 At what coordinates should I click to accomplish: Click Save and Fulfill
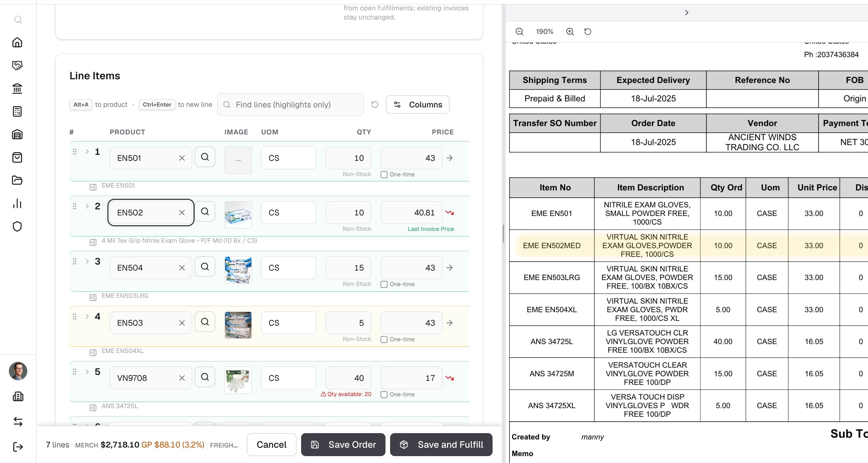click(x=441, y=444)
